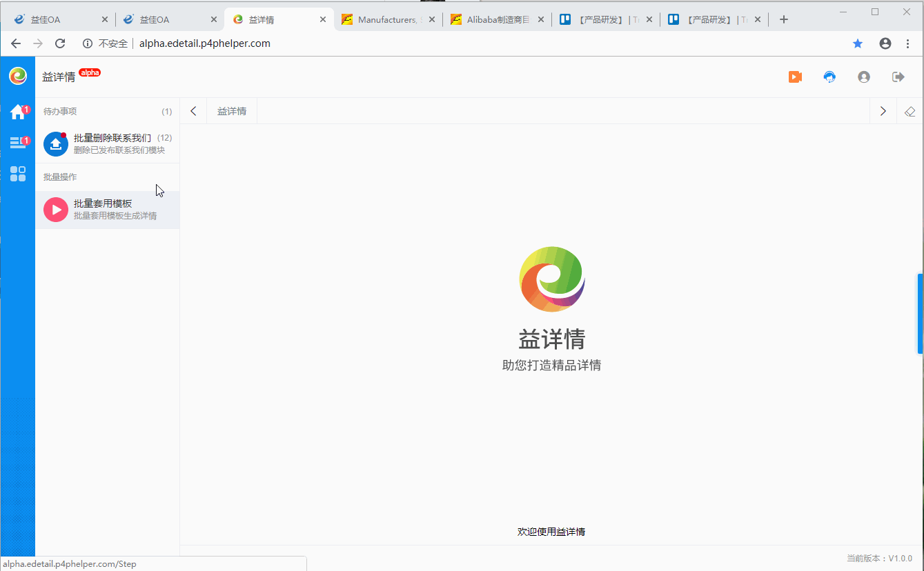Click the blue customer service headset icon

tap(829, 77)
